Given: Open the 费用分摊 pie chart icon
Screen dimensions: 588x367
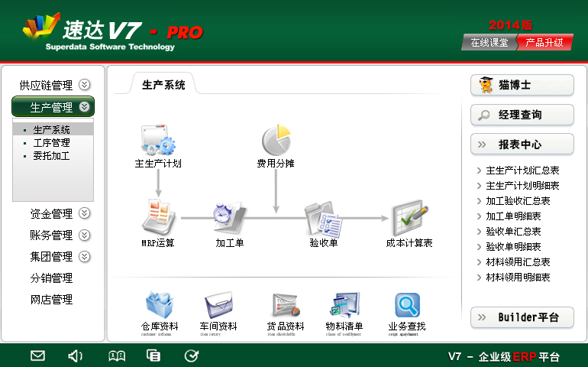Looking at the screenshot, I should (276, 140).
